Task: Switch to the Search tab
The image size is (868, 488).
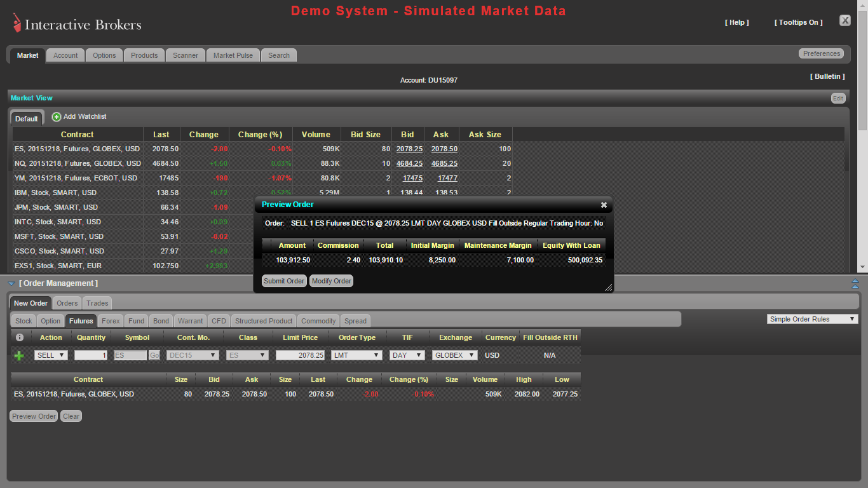Action: [279, 55]
